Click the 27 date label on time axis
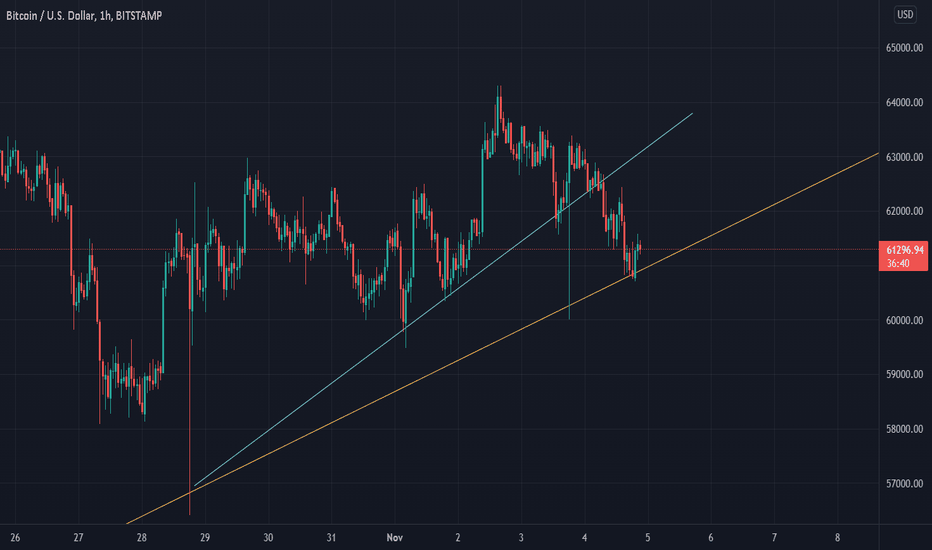The image size is (932, 550). [78, 538]
